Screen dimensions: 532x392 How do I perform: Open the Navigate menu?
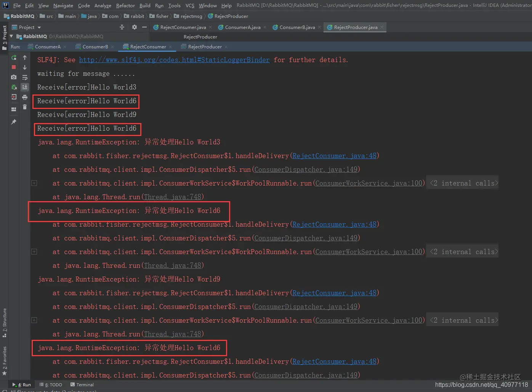[x=63, y=5]
